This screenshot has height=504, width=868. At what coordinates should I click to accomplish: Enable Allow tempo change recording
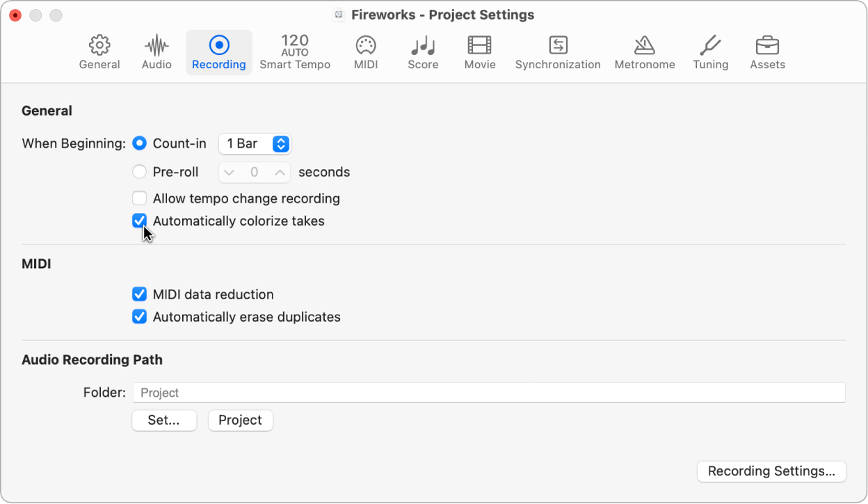click(x=139, y=198)
